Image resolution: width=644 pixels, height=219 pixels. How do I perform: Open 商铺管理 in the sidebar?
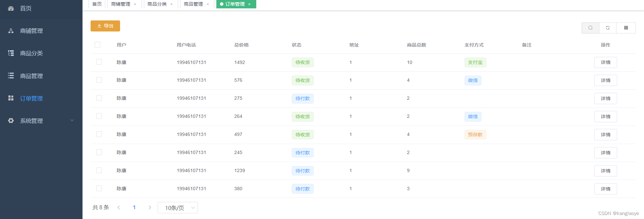32,31
